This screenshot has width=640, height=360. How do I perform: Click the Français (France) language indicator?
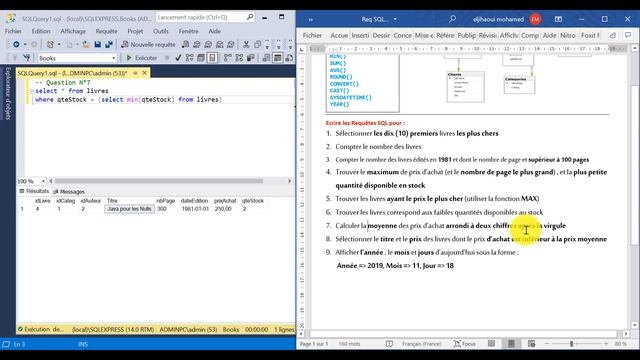(x=421, y=344)
